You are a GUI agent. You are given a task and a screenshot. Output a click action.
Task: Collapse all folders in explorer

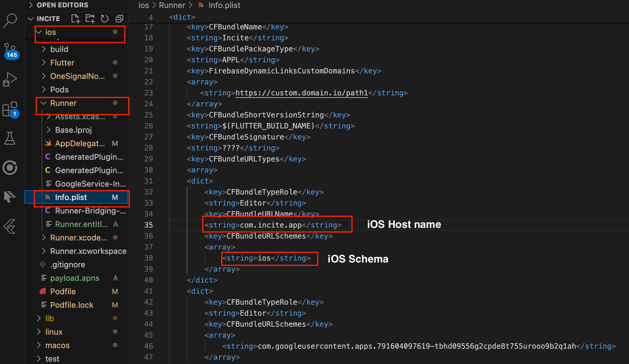point(119,19)
